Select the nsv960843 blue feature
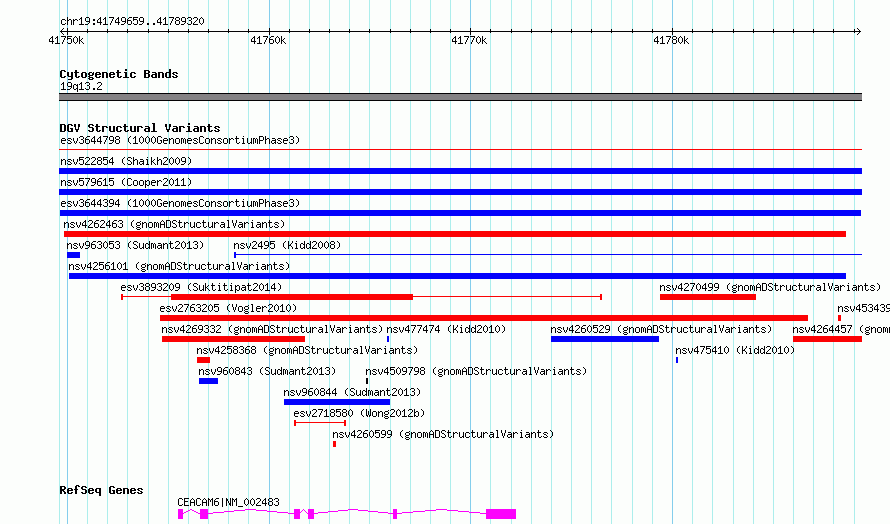 point(208,381)
